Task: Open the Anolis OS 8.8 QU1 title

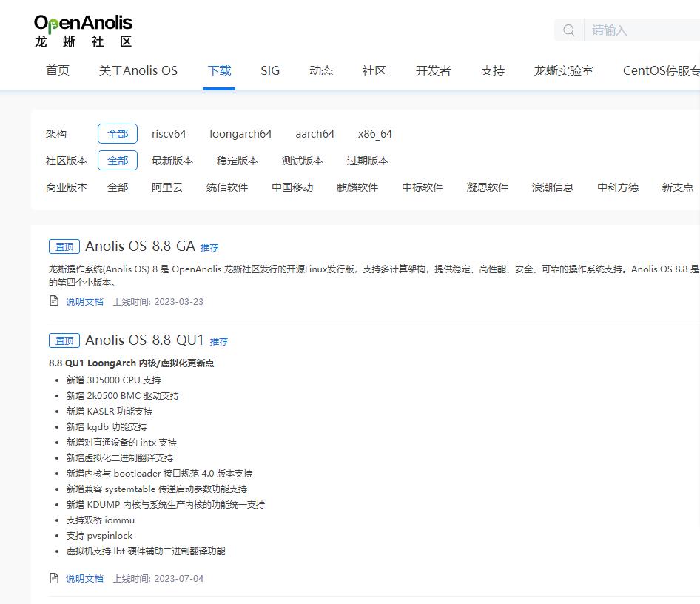Action: (x=144, y=340)
